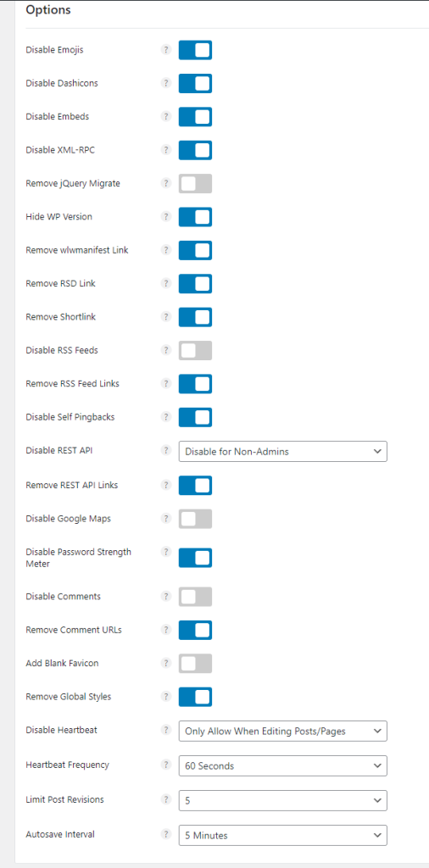Turn off the Disable Dashicons switch
Image resolution: width=429 pixels, height=868 pixels.
[x=195, y=83]
